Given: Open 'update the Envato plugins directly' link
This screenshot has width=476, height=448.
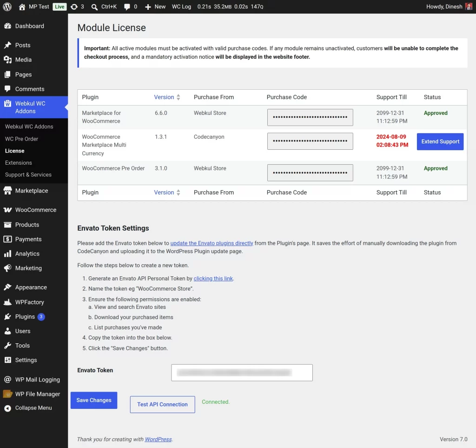Looking at the screenshot, I should [212, 243].
